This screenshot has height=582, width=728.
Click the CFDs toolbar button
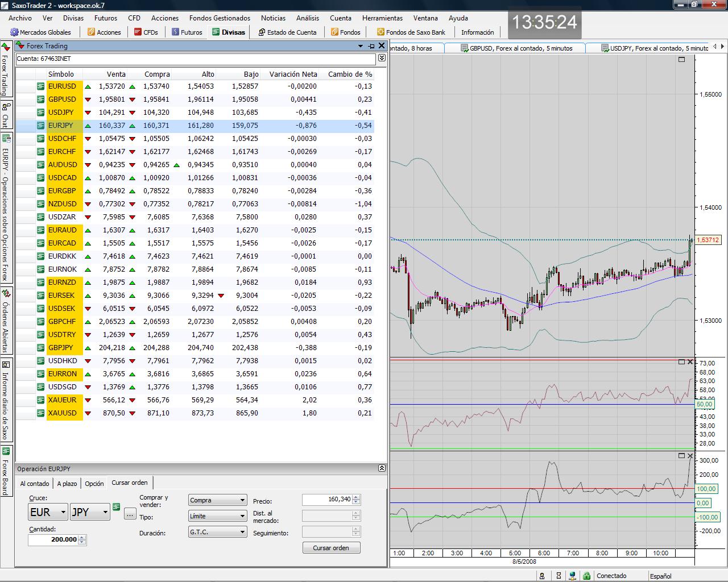coord(146,32)
